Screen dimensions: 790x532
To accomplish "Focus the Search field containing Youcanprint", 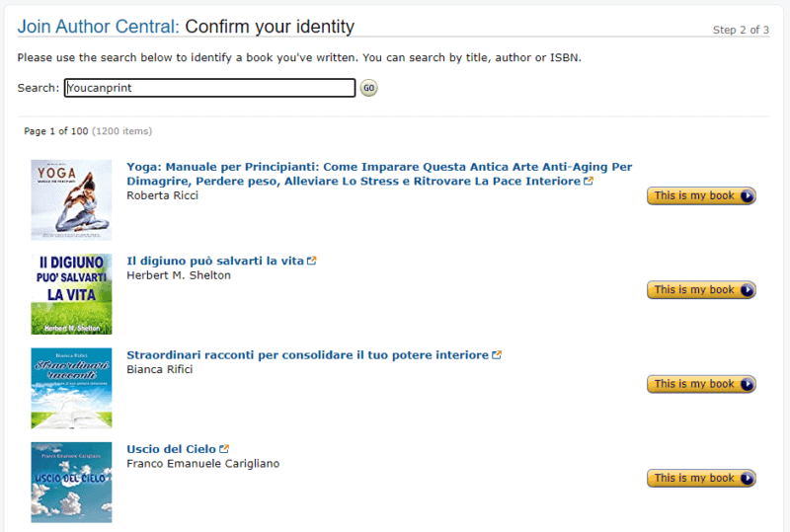I will [209, 88].
